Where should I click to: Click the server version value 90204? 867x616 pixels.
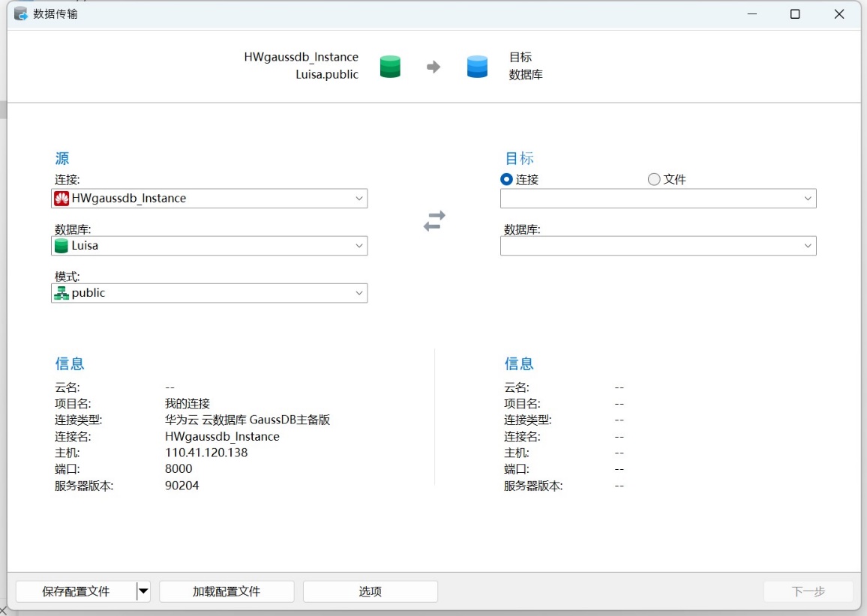182,485
